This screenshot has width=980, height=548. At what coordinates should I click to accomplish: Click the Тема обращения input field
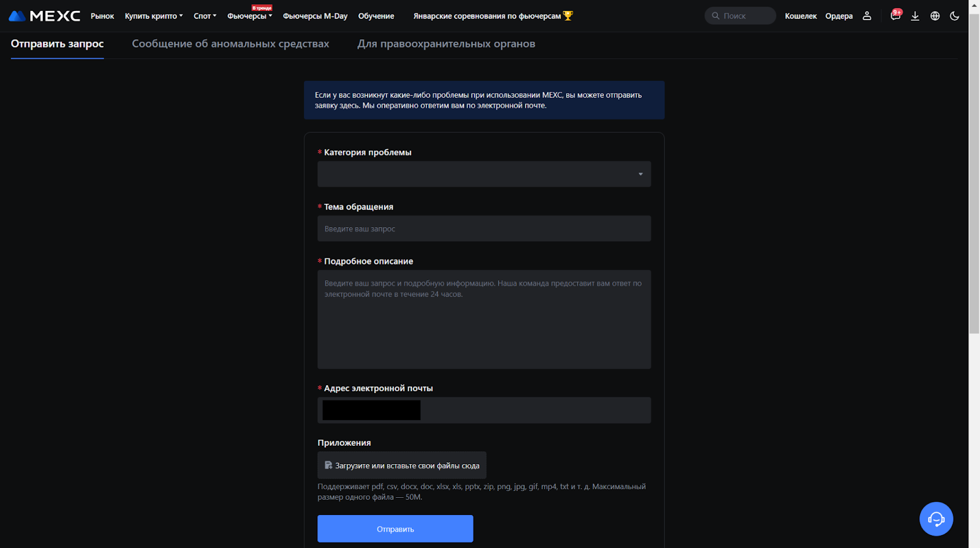[x=484, y=228]
